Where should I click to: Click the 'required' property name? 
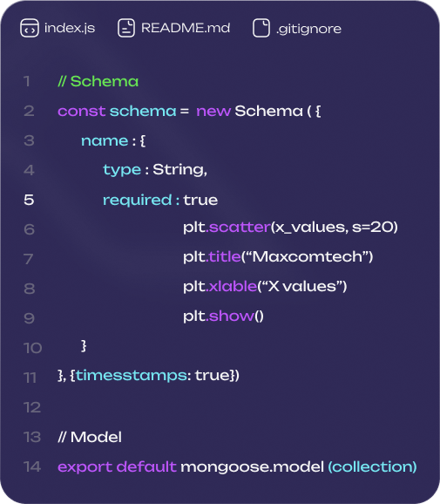(x=137, y=201)
